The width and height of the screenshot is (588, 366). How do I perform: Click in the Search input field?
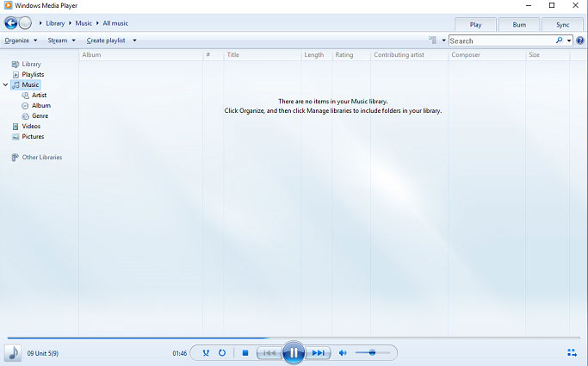(501, 40)
